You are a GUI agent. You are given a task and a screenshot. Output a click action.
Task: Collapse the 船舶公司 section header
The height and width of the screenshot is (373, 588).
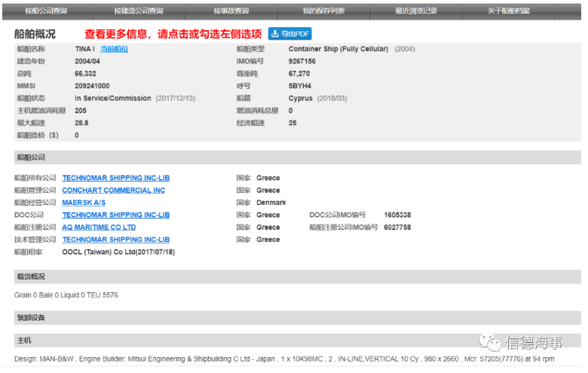[30, 157]
